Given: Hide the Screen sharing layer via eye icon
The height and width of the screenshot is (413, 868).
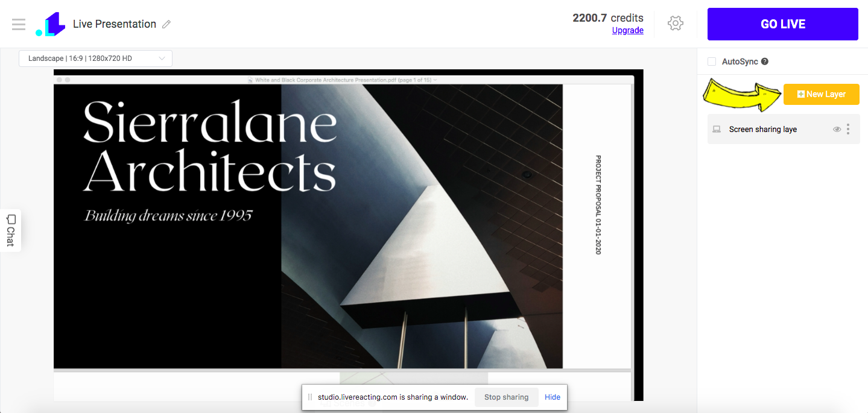Looking at the screenshot, I should [x=837, y=129].
